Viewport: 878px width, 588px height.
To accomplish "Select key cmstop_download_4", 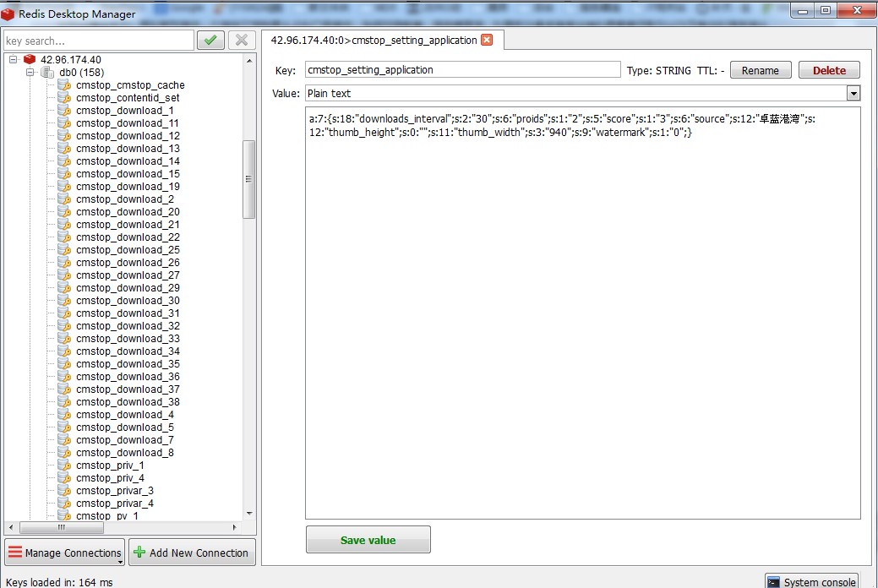I will [x=125, y=415].
